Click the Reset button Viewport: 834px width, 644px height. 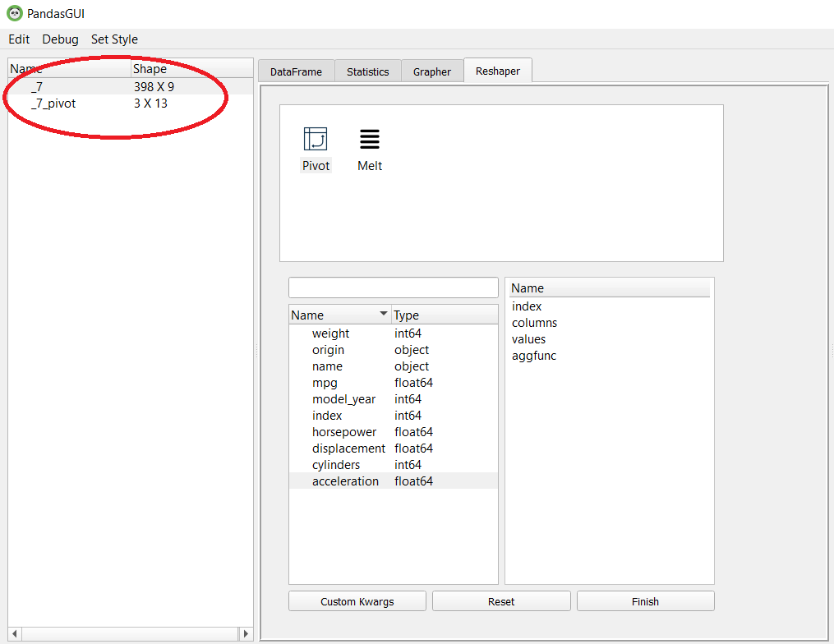click(501, 601)
